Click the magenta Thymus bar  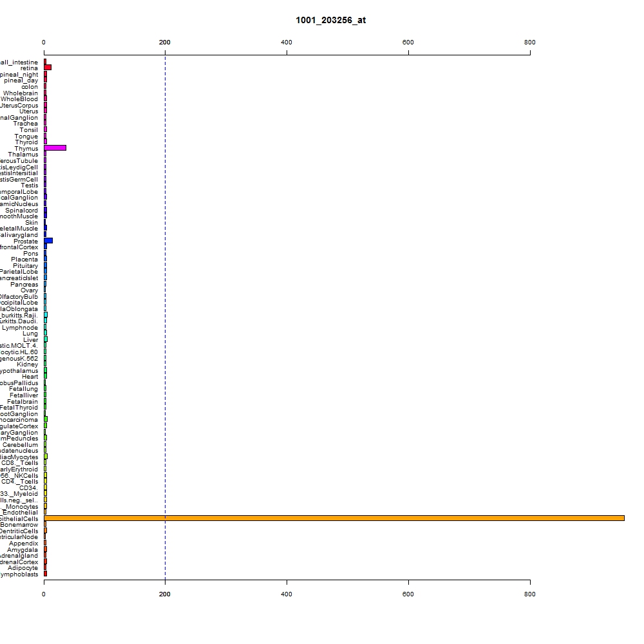tap(55, 148)
